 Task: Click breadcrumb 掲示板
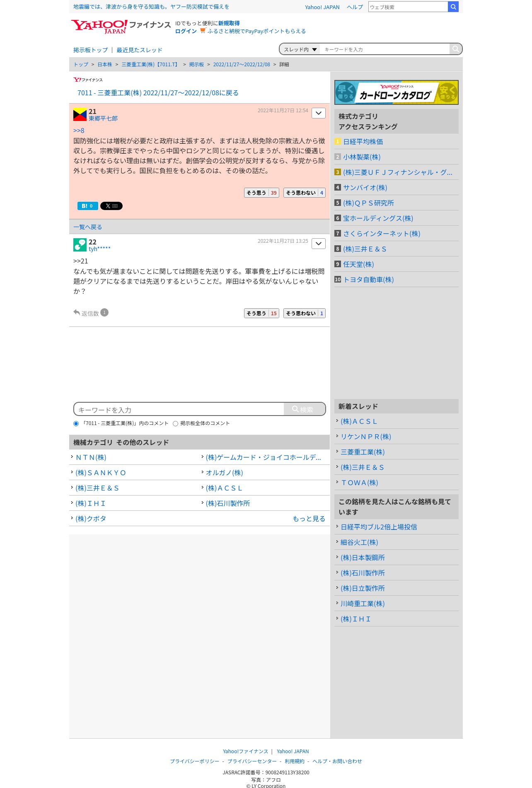pos(196,65)
